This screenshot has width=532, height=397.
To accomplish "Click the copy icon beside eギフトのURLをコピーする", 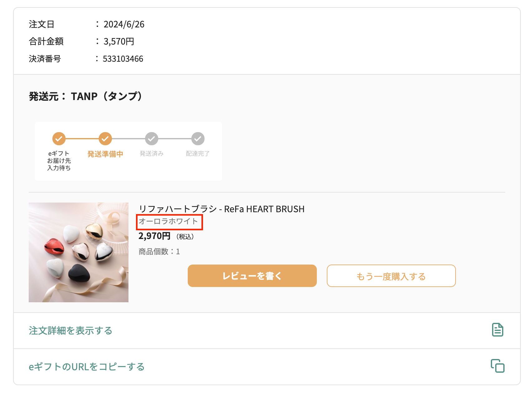I will coord(498,366).
